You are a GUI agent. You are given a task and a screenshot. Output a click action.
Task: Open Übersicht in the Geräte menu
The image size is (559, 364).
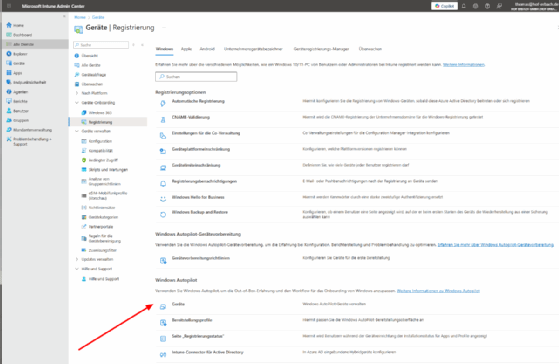[89, 56]
